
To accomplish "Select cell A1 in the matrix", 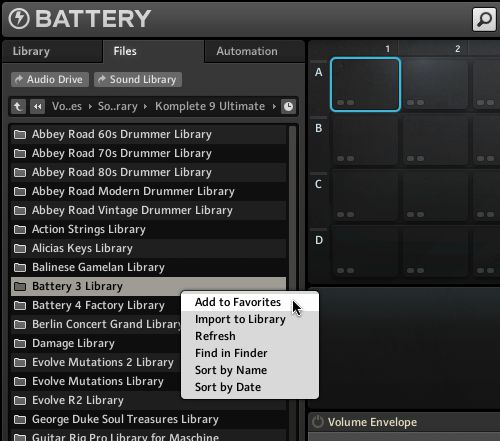I will 366,84.
